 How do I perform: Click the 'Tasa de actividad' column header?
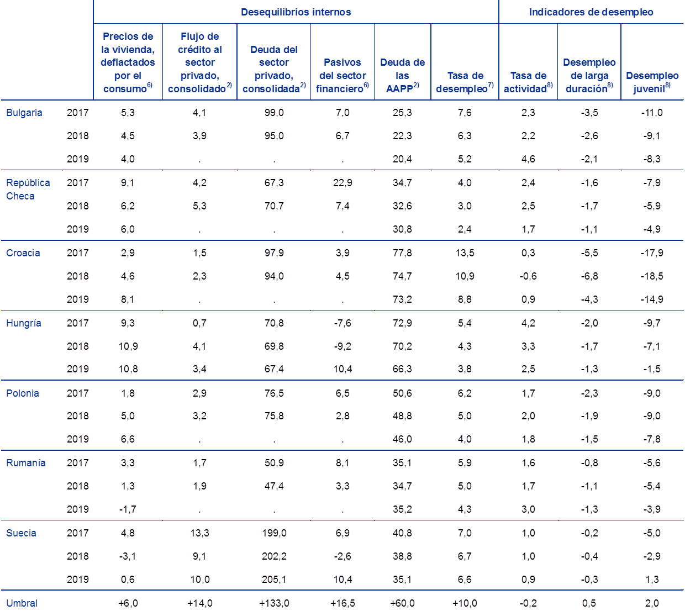[x=528, y=82]
